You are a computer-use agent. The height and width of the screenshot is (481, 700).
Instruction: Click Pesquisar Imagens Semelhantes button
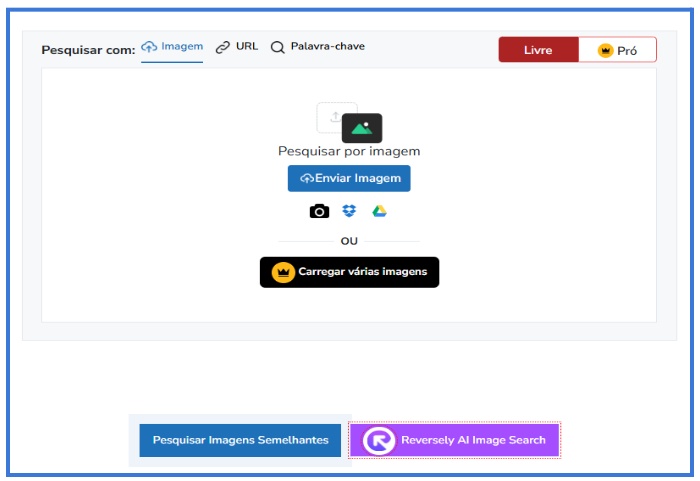click(x=240, y=440)
